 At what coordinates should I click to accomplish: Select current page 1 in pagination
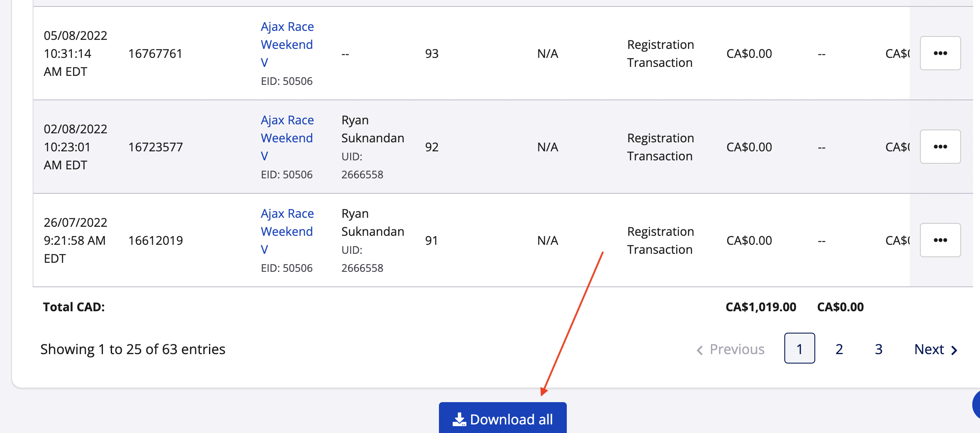[799, 348]
